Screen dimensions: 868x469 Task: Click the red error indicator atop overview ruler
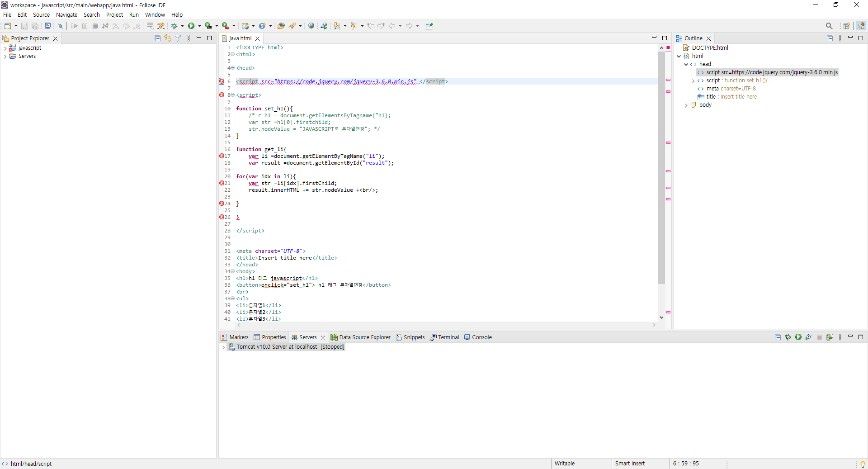tap(668, 47)
